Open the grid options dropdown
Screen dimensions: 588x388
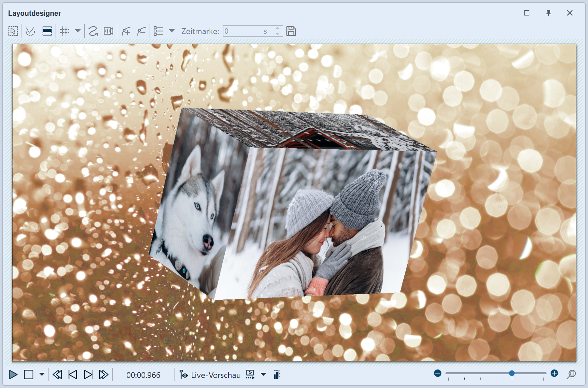[x=78, y=31]
